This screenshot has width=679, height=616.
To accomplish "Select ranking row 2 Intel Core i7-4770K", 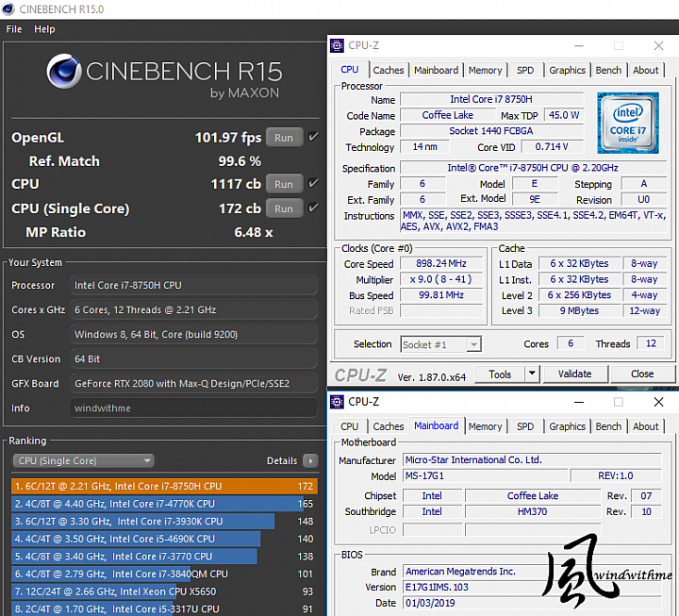I will coord(164,504).
